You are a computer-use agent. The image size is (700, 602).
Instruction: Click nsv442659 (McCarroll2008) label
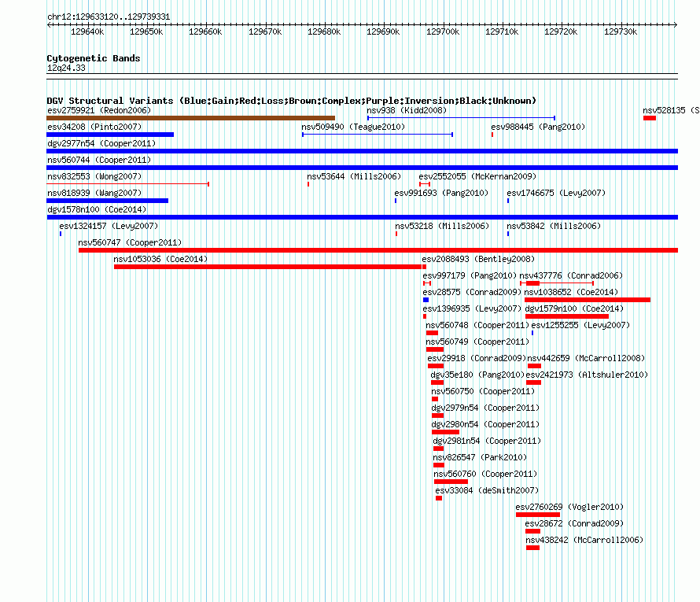586,358
